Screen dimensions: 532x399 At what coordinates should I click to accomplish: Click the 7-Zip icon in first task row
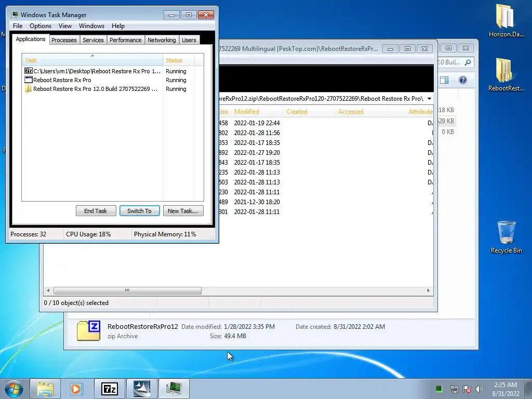29,71
